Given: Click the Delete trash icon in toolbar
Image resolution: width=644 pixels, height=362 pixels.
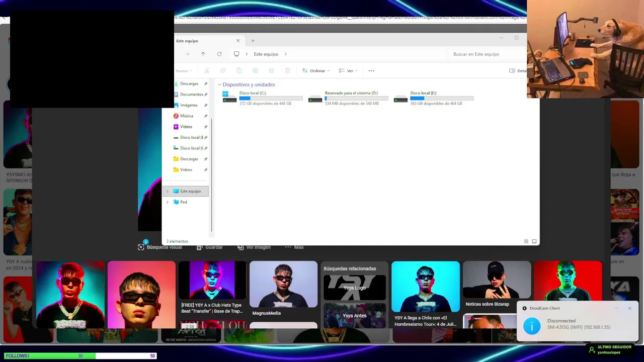Looking at the screenshot, I should [x=288, y=71].
